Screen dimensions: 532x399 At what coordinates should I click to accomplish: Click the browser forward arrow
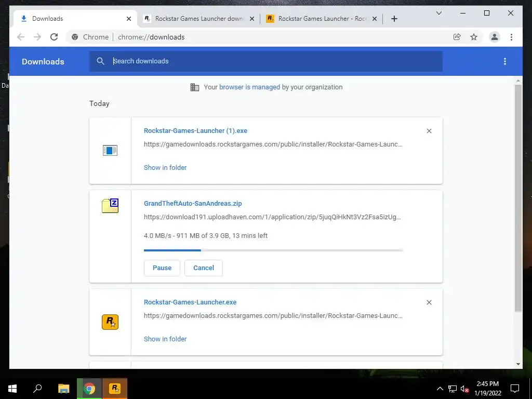37,37
